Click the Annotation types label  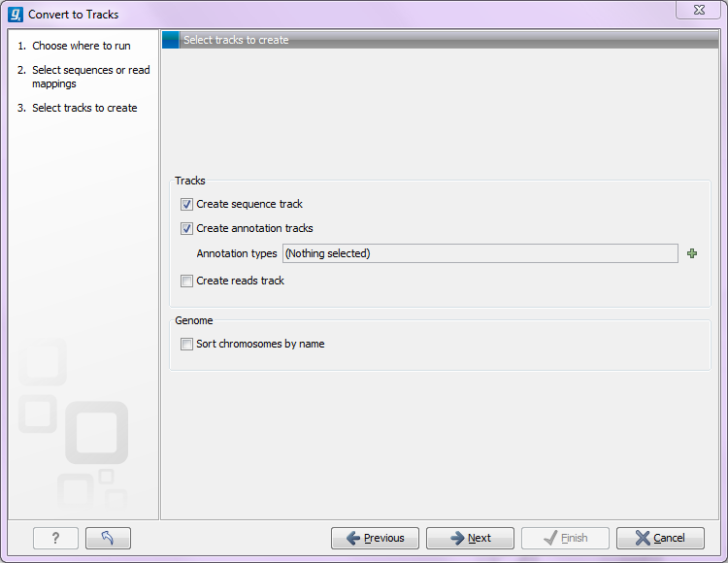pos(237,253)
